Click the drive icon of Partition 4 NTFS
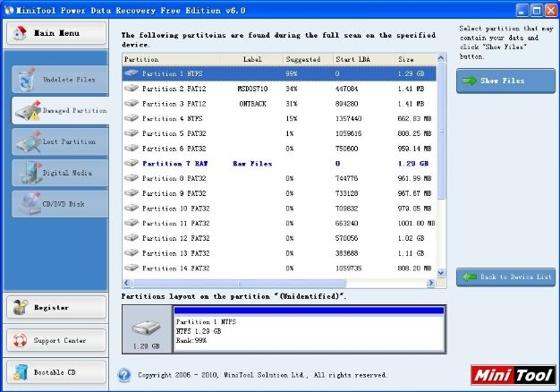The width and height of the screenshot is (560, 392). coord(132,118)
